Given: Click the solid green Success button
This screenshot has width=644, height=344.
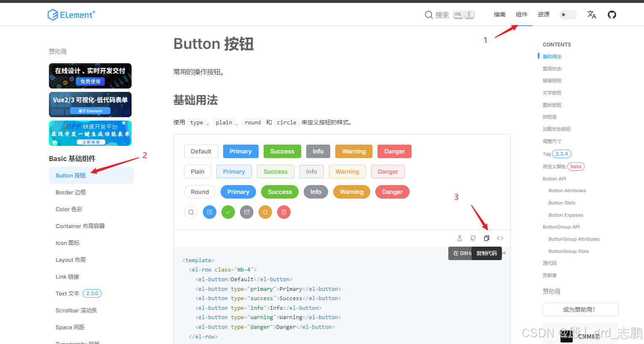Looking at the screenshot, I should click(x=282, y=151).
